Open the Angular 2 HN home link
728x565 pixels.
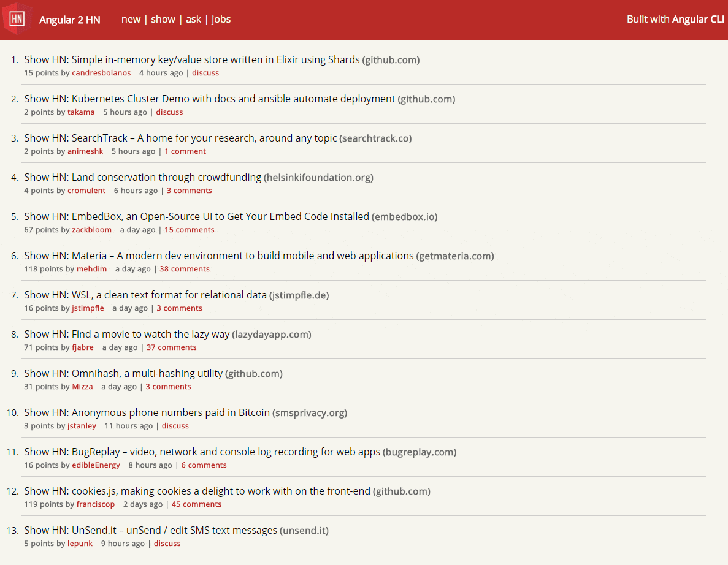(70, 20)
